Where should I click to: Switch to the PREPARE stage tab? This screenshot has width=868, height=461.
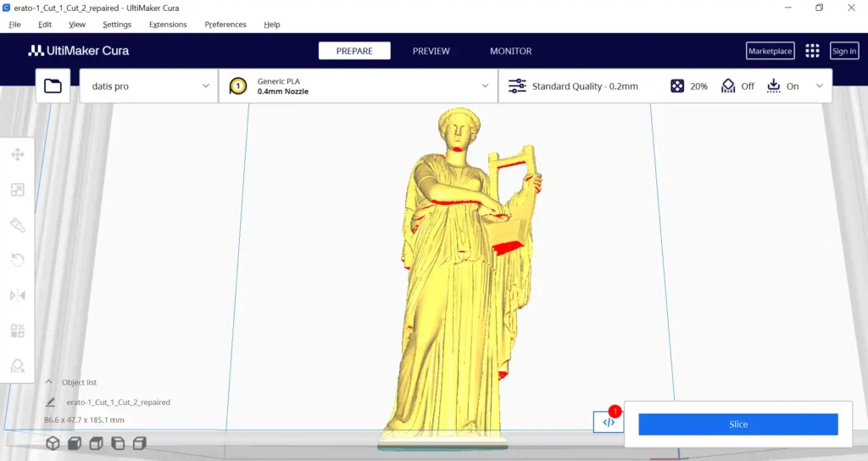354,51
